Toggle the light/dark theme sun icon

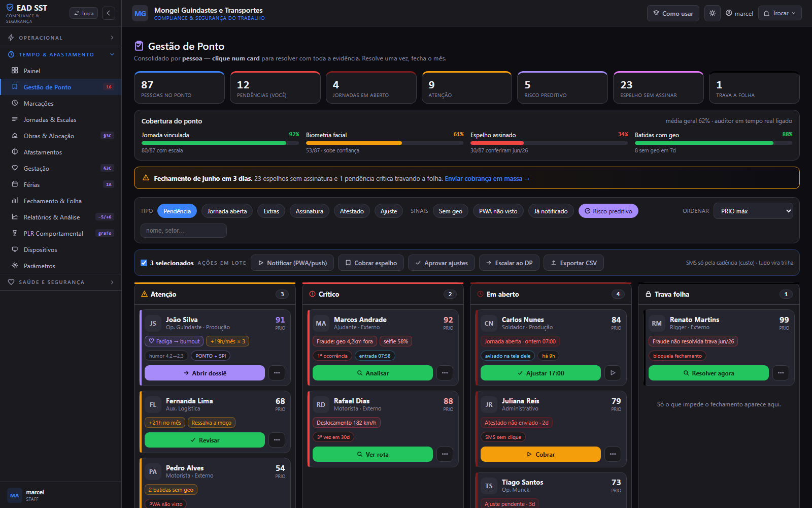(713, 13)
